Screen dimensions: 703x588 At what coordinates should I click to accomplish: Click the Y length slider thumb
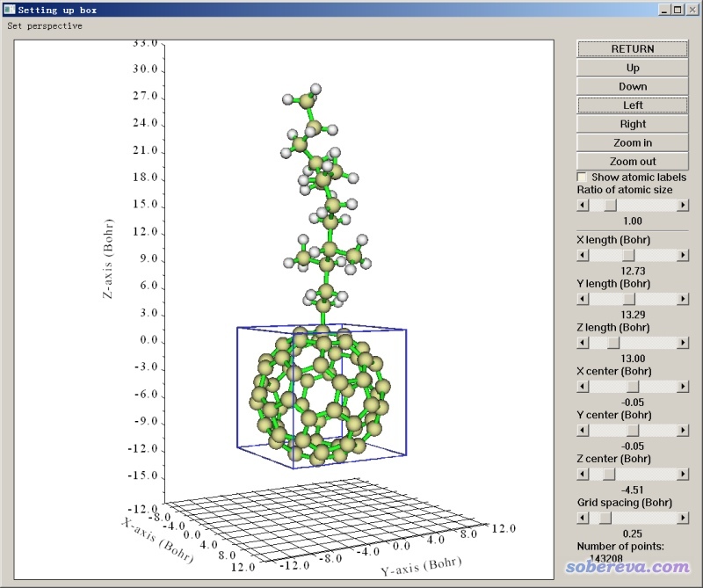pos(629,299)
